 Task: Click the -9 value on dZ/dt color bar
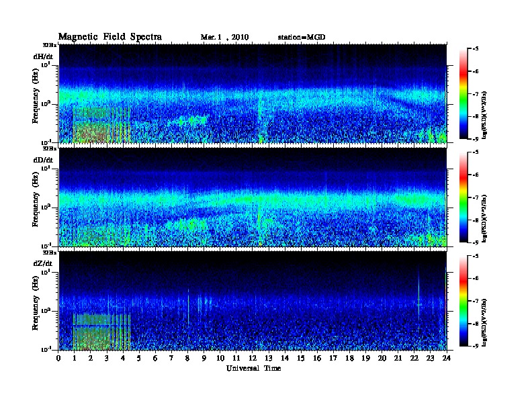476,346
